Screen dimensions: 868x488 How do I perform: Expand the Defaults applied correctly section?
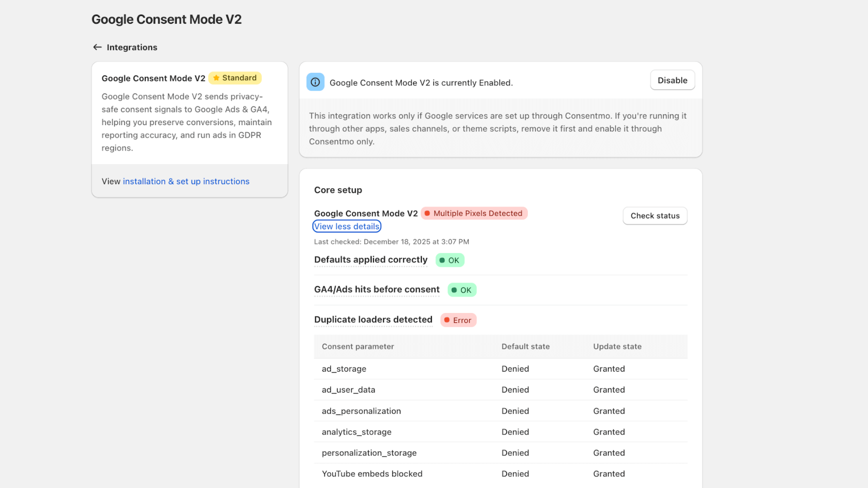(x=371, y=259)
